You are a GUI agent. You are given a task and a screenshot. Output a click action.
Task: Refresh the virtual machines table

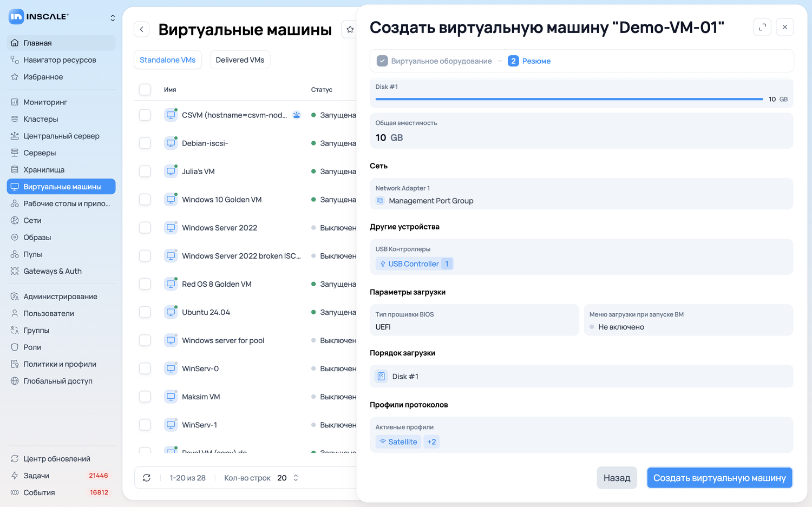[x=147, y=478]
